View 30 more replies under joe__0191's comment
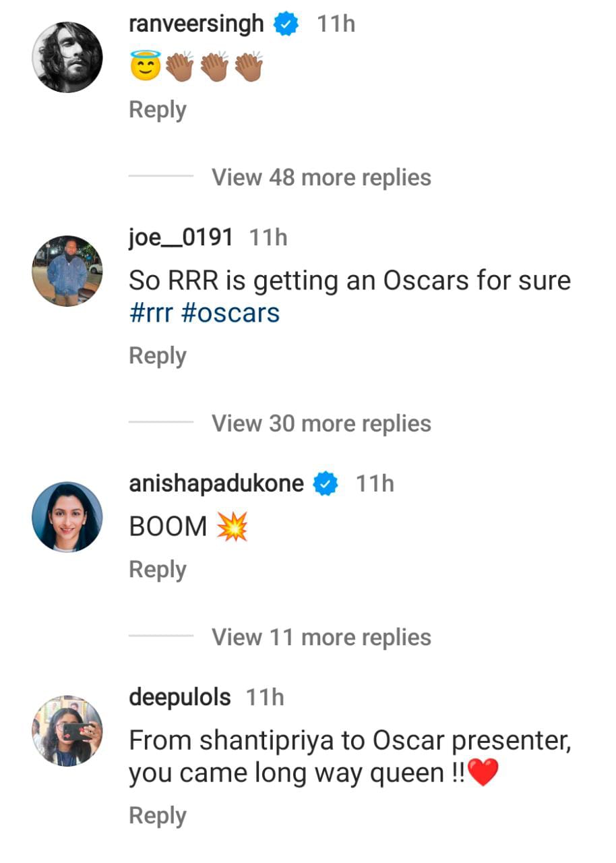Screen dimensions: 616x863 click(x=321, y=423)
